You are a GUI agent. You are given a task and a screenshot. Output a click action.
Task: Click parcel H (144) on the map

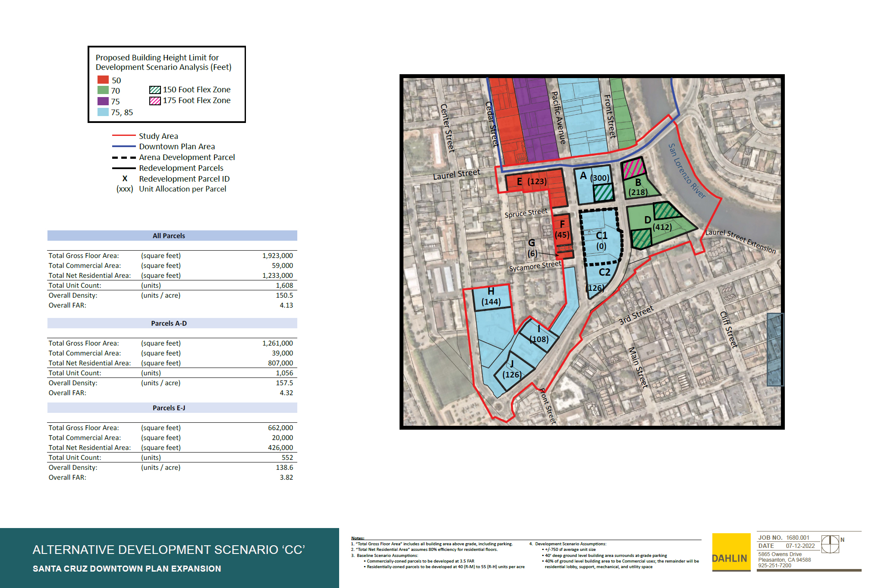pos(491,297)
